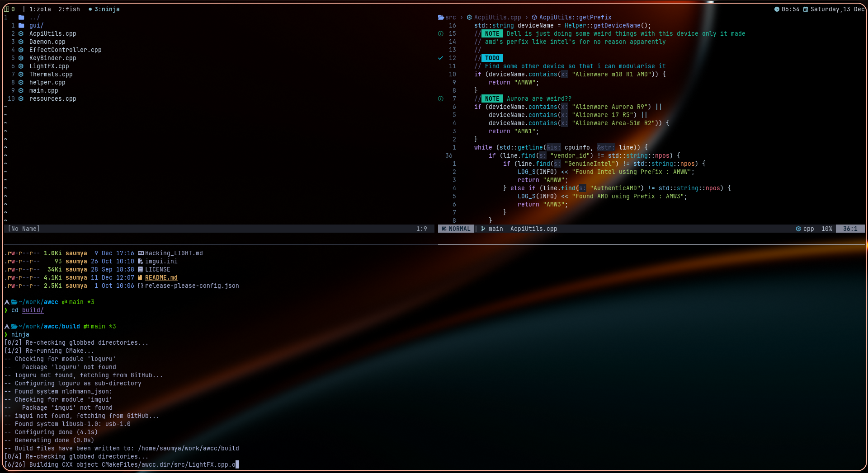Open the parent directory ../ folder icon
Screen dimensions: 868x473
point(21,17)
